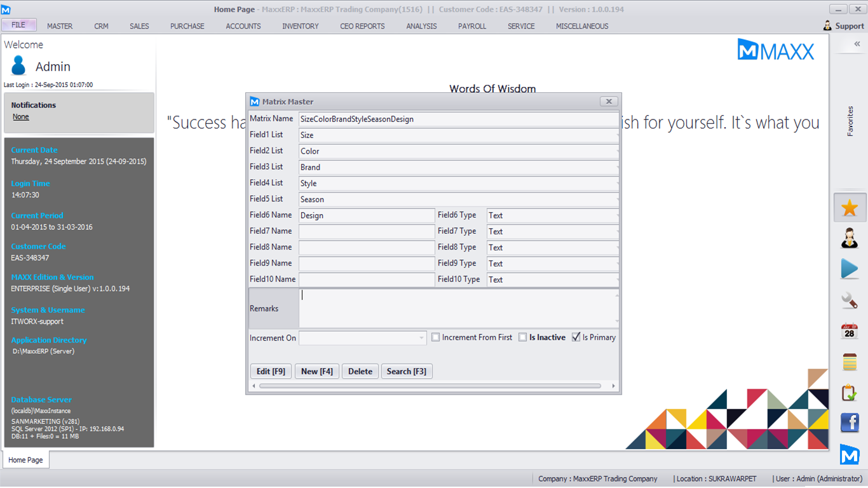The height and width of the screenshot is (488, 868).
Task: Open the yellow notepad icon
Action: coord(850,362)
